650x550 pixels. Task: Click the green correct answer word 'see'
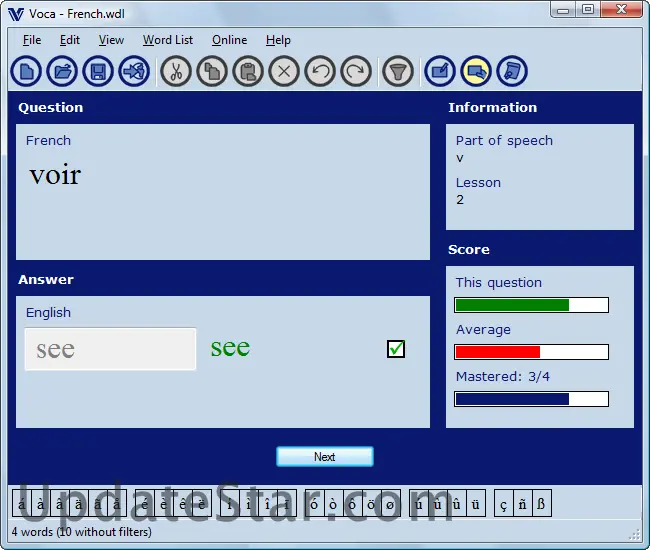(230, 347)
